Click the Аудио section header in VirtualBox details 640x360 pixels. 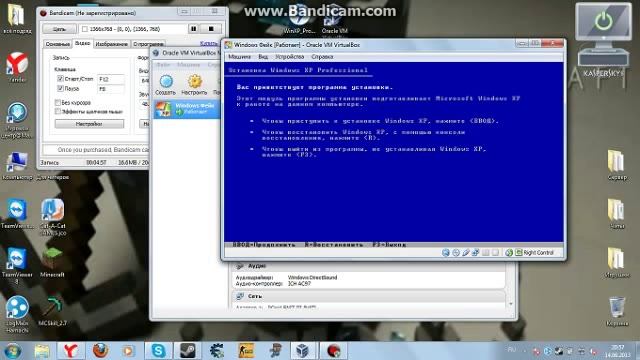tap(369, 266)
